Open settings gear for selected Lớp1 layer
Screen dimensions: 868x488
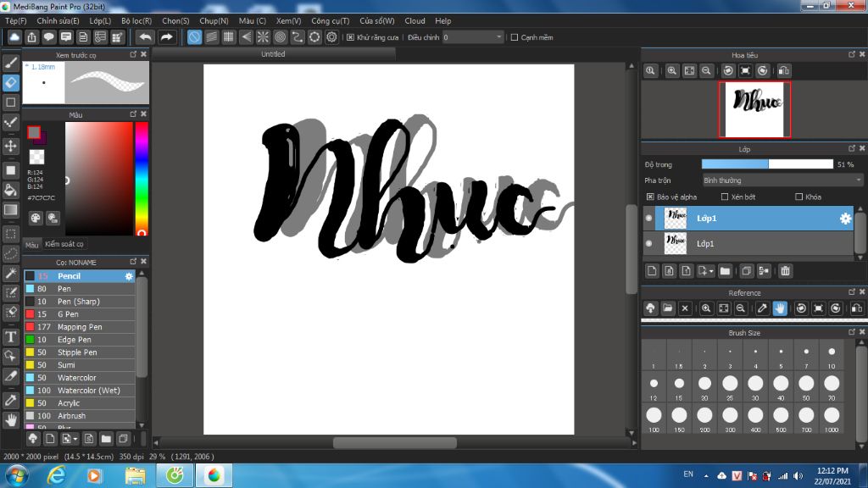tap(845, 219)
